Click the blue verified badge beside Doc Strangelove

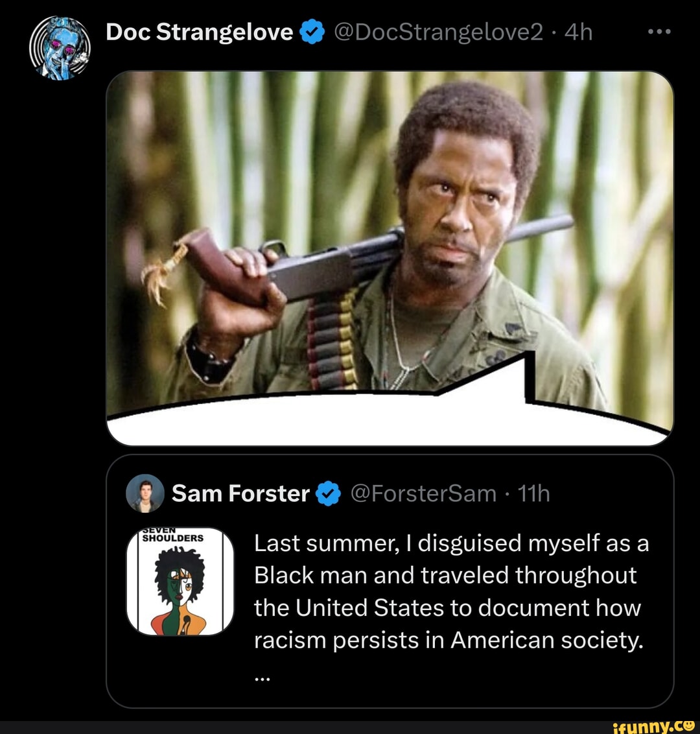313,32
